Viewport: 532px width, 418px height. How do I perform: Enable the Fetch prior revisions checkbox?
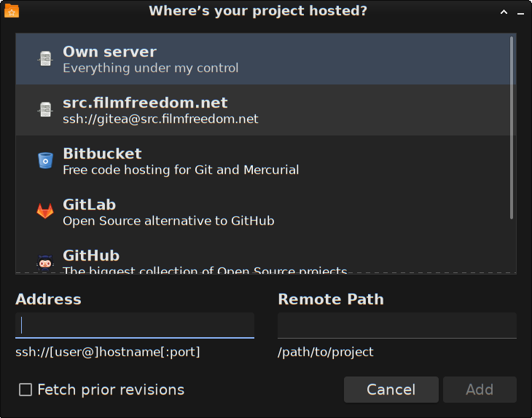(x=26, y=390)
